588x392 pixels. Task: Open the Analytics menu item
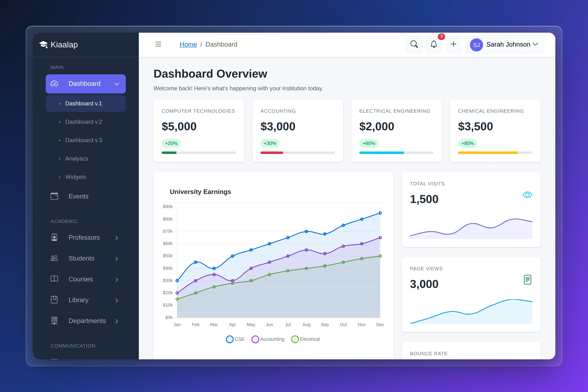[x=86, y=158]
